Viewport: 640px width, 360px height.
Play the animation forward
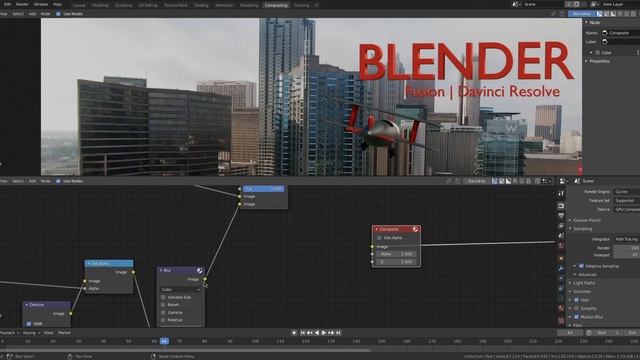(x=324, y=333)
